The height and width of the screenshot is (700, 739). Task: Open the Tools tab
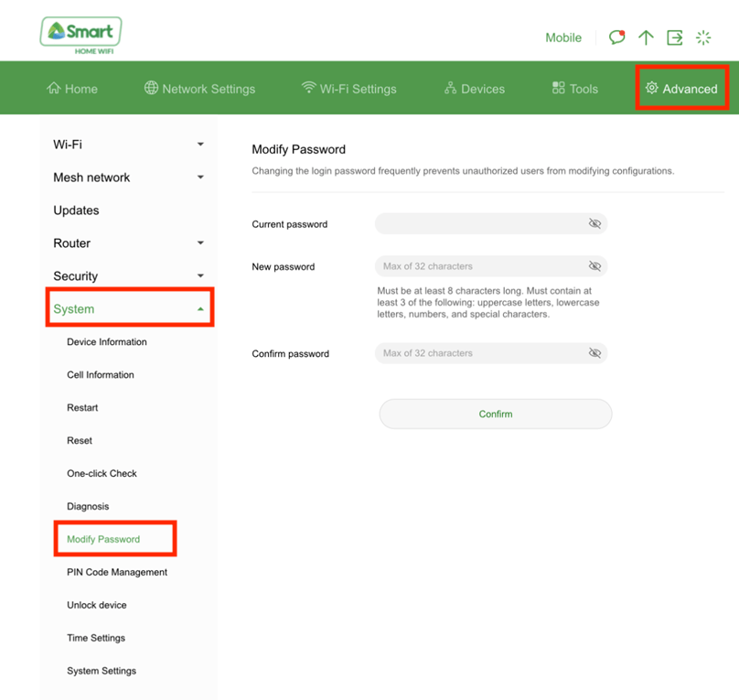[575, 89]
